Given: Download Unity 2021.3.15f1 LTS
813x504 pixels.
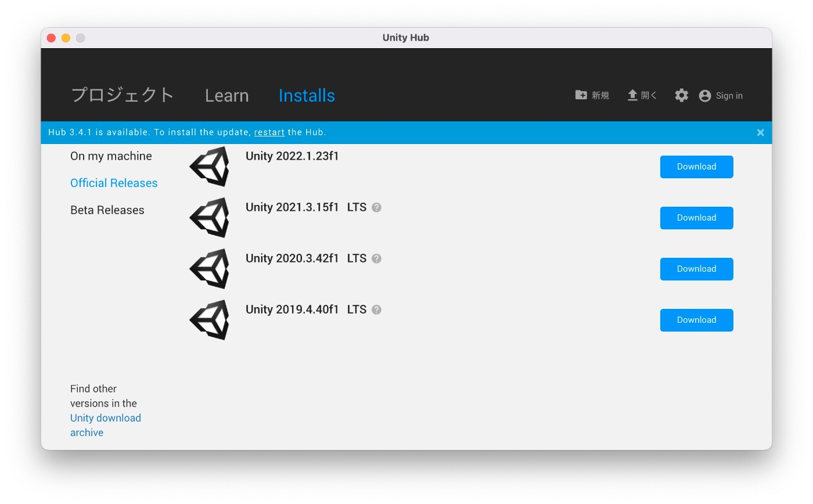Looking at the screenshot, I should point(697,218).
